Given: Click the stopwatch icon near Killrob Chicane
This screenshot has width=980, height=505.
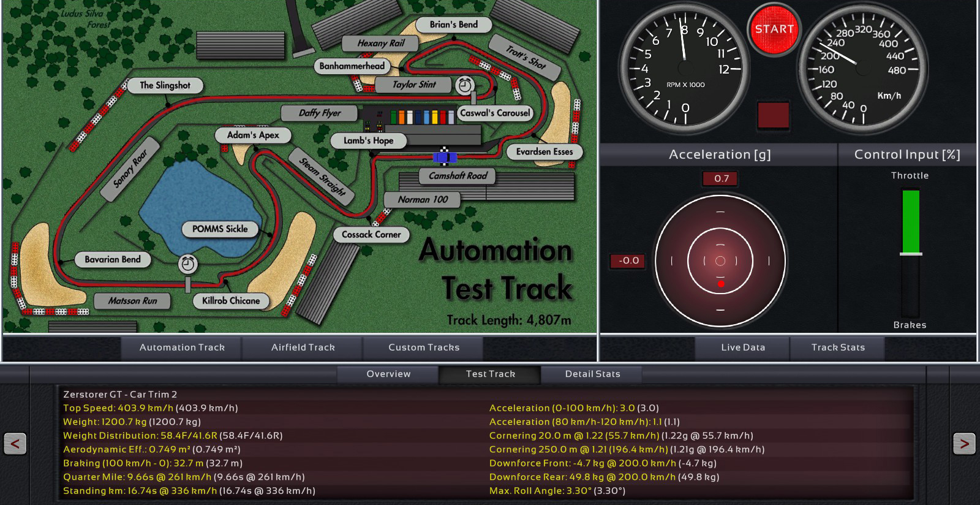Looking at the screenshot, I should pos(188,264).
